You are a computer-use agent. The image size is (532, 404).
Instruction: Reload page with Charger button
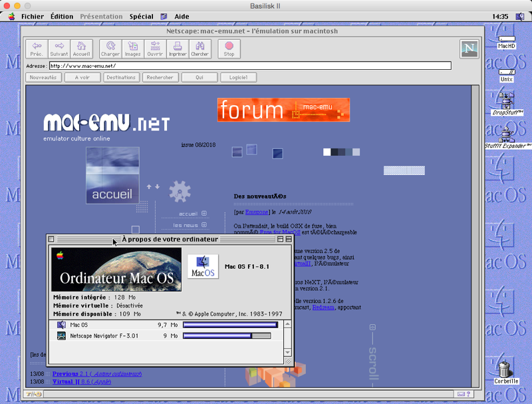(x=110, y=49)
